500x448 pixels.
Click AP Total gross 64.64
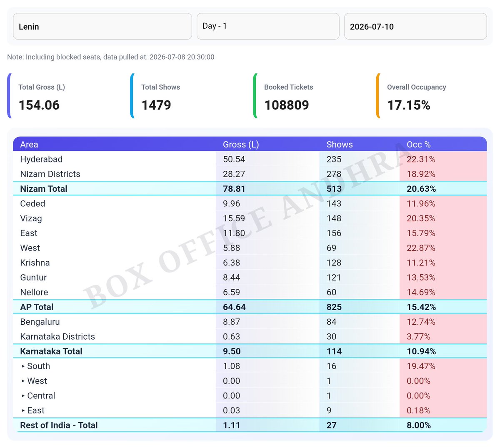click(234, 307)
